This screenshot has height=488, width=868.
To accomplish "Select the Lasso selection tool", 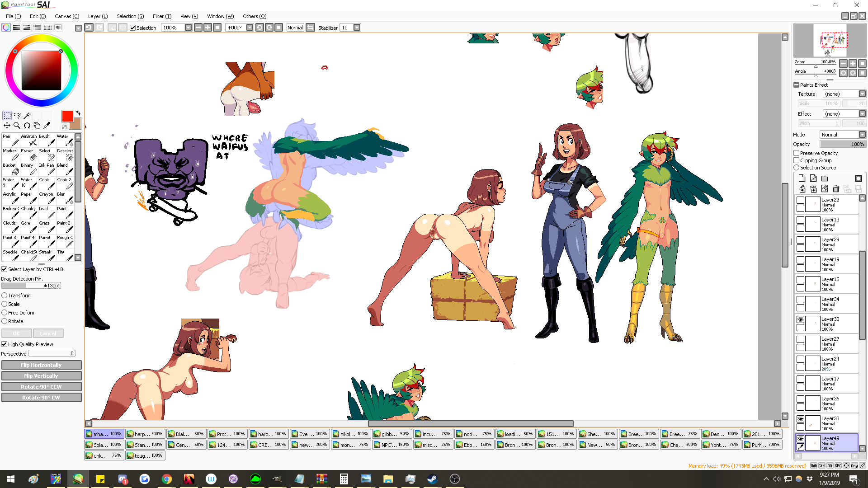I will click(x=17, y=116).
